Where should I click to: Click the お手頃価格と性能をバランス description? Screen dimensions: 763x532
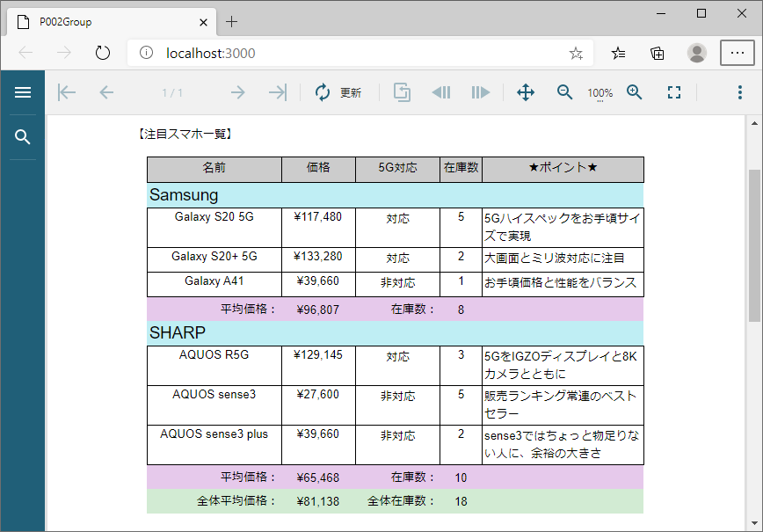click(x=561, y=283)
